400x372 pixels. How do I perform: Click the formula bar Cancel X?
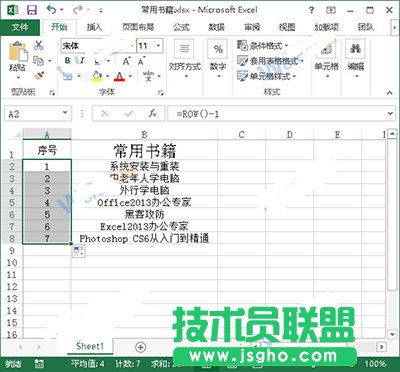coord(105,114)
